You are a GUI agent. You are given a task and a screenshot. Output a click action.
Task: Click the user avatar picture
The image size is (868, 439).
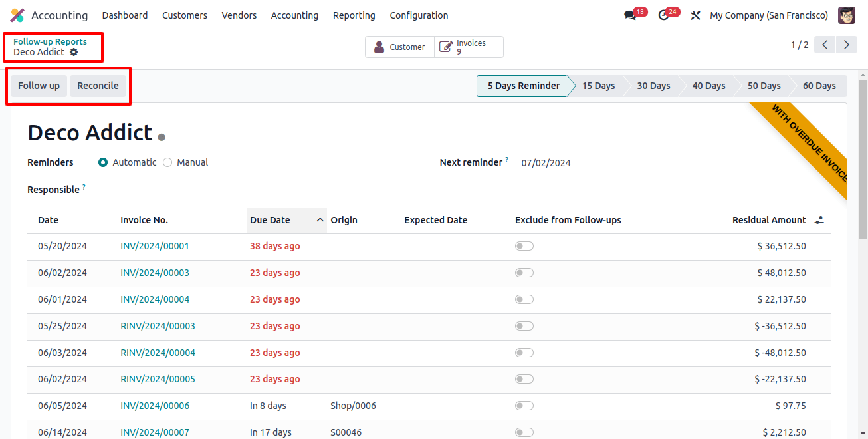coord(847,15)
